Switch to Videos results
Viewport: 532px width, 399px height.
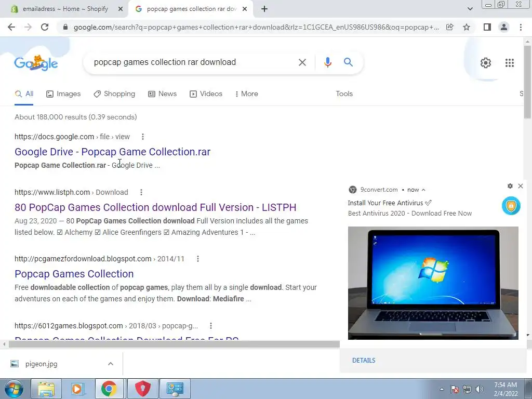click(206, 94)
